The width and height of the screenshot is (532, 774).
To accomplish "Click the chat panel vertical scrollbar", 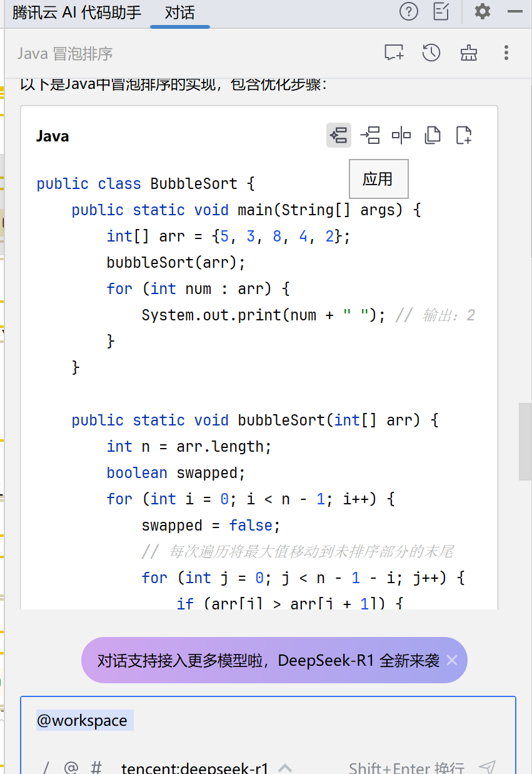I will pyautogui.click(x=525, y=442).
